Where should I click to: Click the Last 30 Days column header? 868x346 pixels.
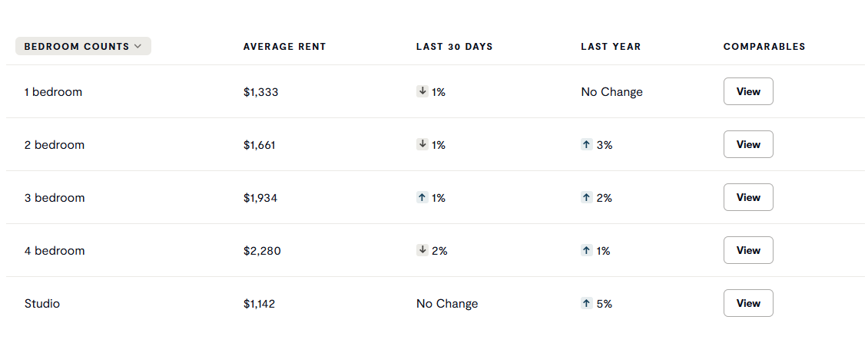(x=454, y=47)
